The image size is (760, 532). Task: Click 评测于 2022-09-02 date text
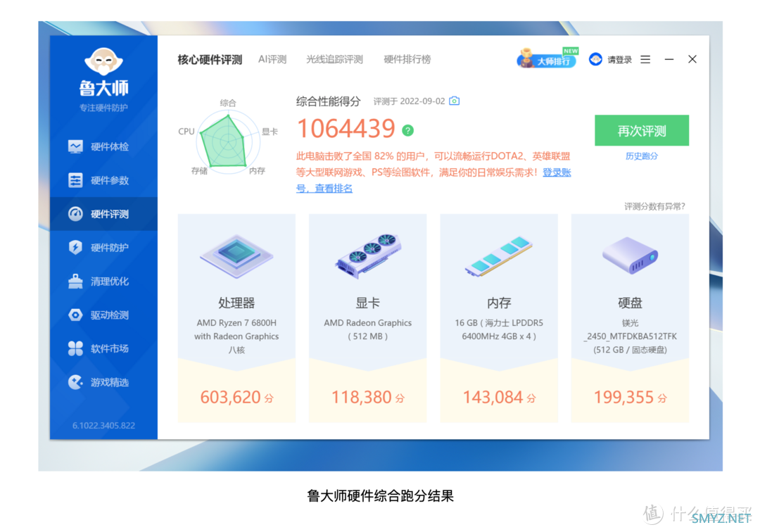[x=409, y=101]
